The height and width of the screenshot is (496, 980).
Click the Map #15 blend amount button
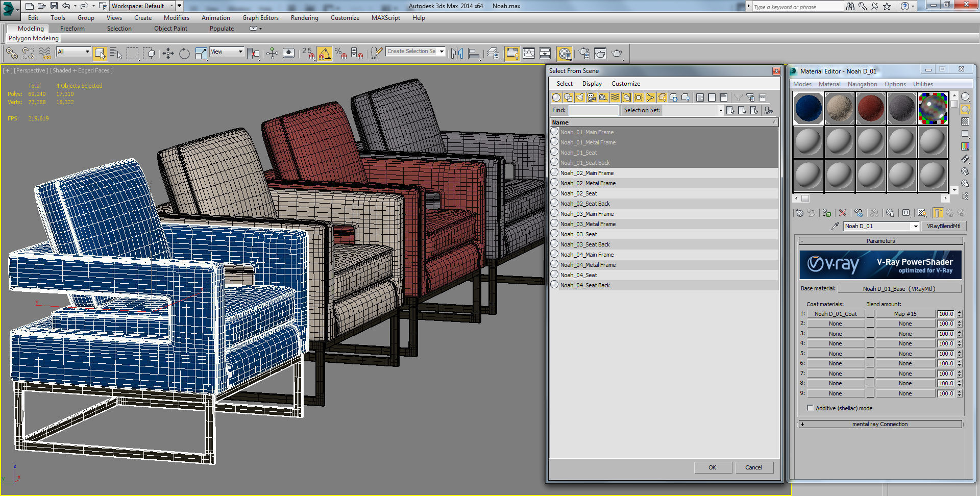click(905, 314)
